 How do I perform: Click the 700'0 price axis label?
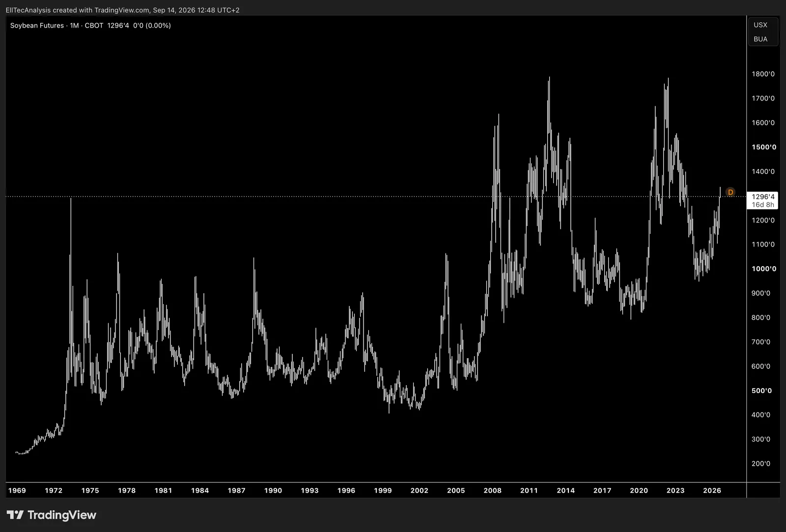click(761, 342)
